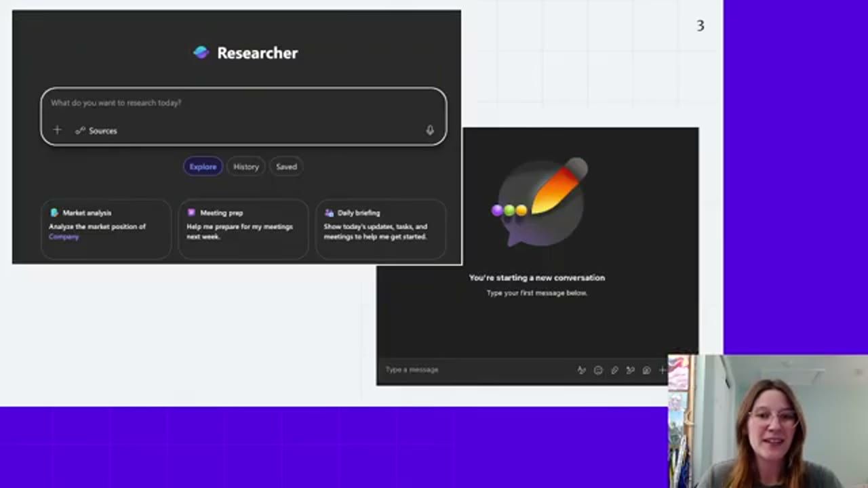The height and width of the screenshot is (488, 868).
Task: Click the format text icon in chat toolbar
Action: click(581, 370)
